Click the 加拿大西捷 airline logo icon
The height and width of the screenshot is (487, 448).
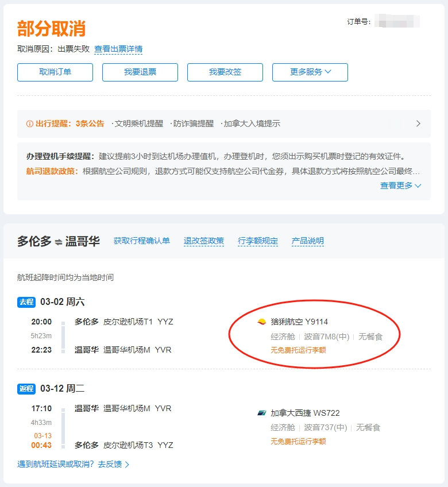click(x=261, y=413)
